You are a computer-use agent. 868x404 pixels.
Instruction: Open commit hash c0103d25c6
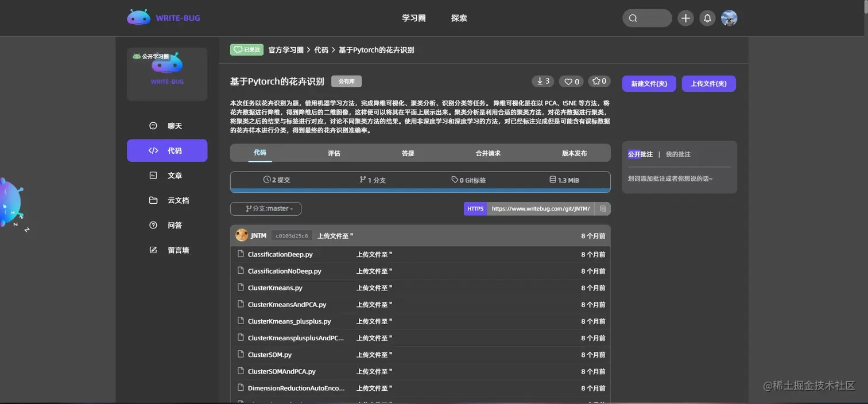[292, 236]
